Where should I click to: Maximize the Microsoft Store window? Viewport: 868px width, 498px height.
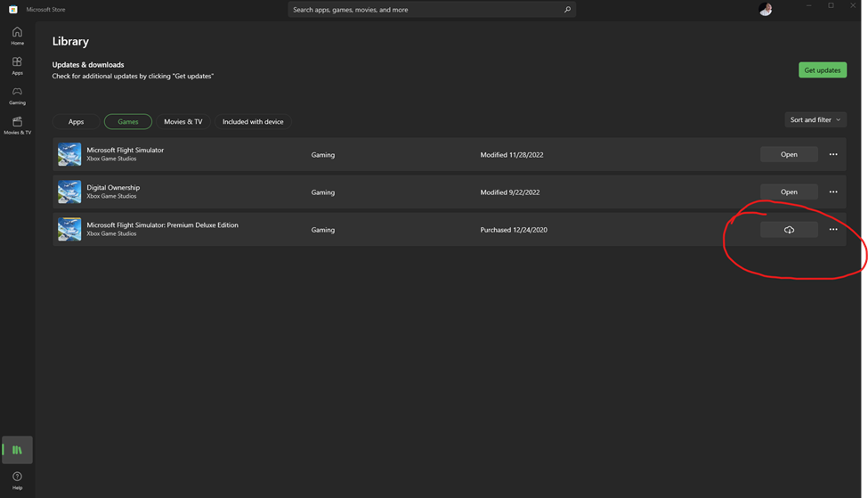tap(831, 5)
